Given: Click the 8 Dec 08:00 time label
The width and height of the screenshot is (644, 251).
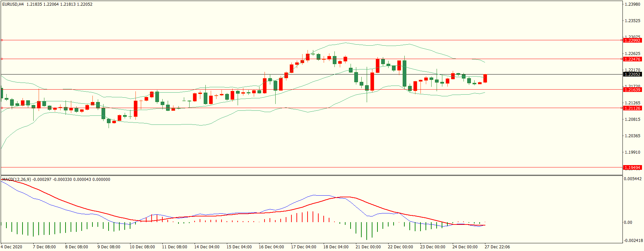Looking at the screenshot, I should (x=77, y=247).
